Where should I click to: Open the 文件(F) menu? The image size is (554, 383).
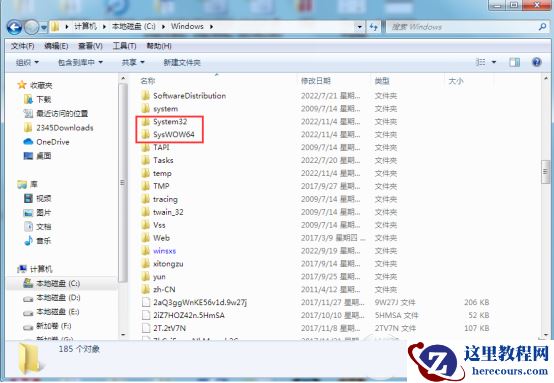[x=22, y=46]
